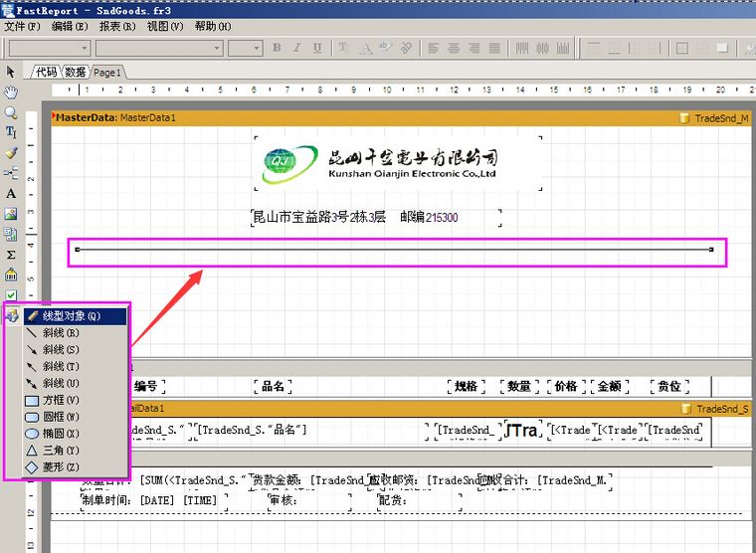756x553 pixels.
Task: Toggle bold formatting
Action: tap(278, 48)
